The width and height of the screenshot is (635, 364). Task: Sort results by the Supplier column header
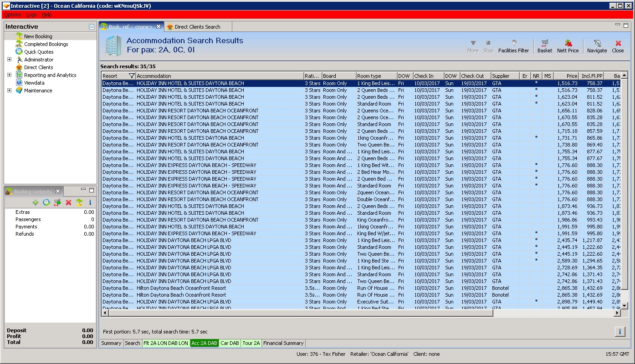coord(505,76)
